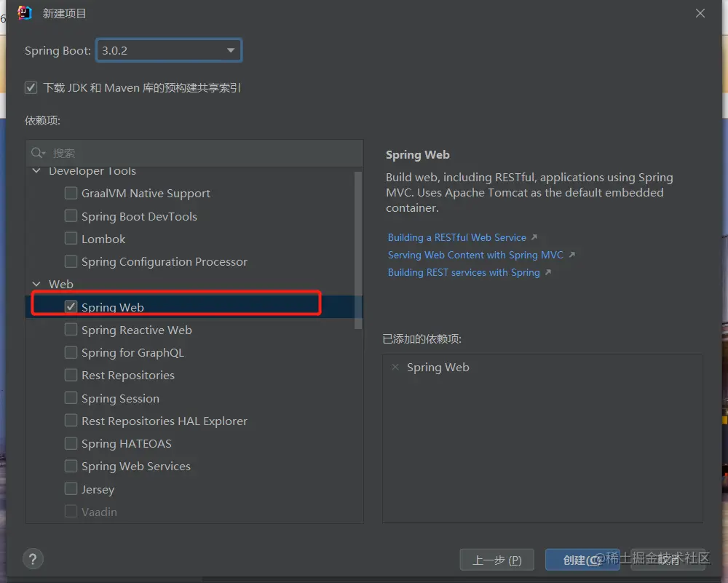Click external arrow next to Building a RESTful Web Service
This screenshot has width=728, height=583.
click(x=534, y=237)
